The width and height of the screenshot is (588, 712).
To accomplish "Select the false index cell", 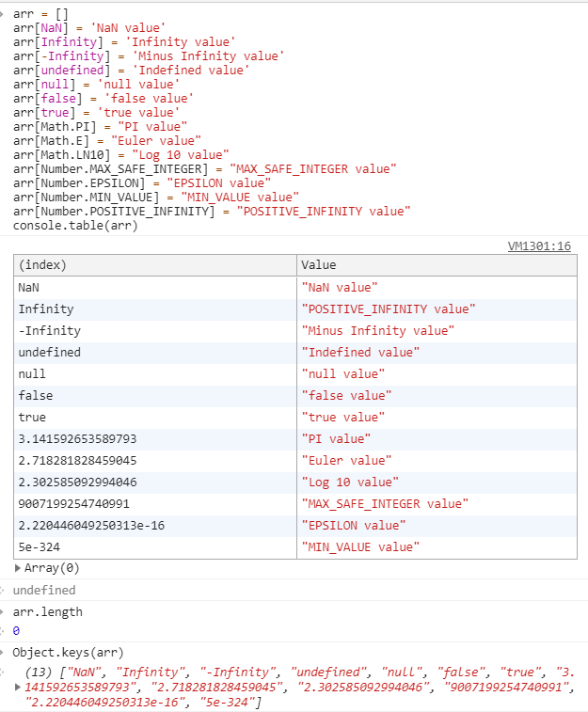I will pyautogui.click(x=155, y=396).
